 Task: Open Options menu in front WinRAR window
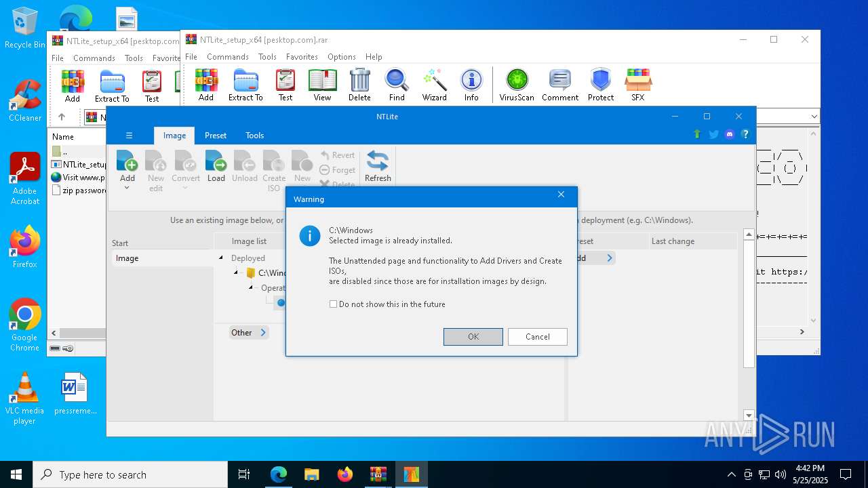pyautogui.click(x=342, y=57)
